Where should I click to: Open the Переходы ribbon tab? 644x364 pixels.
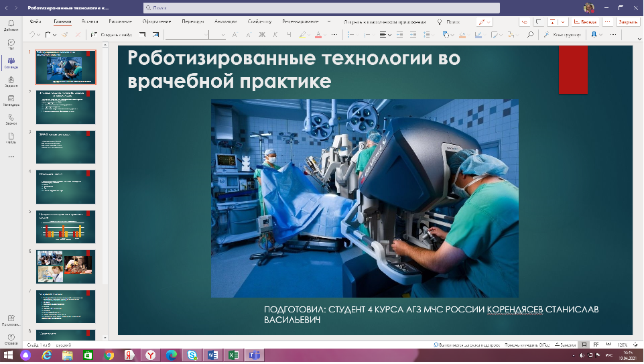point(192,21)
